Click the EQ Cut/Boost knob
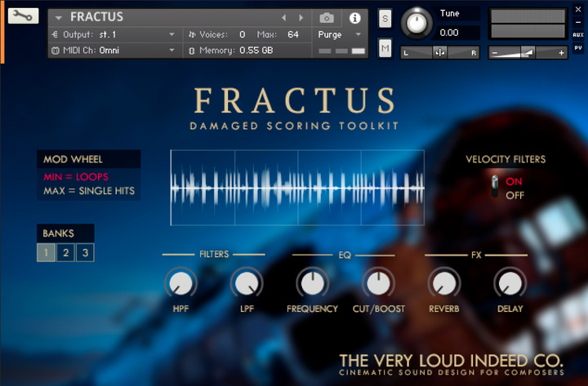 pos(378,284)
